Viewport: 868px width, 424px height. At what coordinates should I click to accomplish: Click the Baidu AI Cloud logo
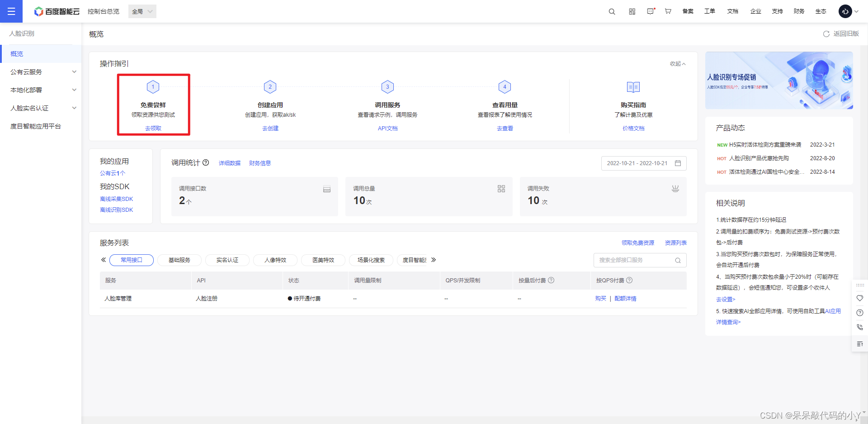(57, 11)
